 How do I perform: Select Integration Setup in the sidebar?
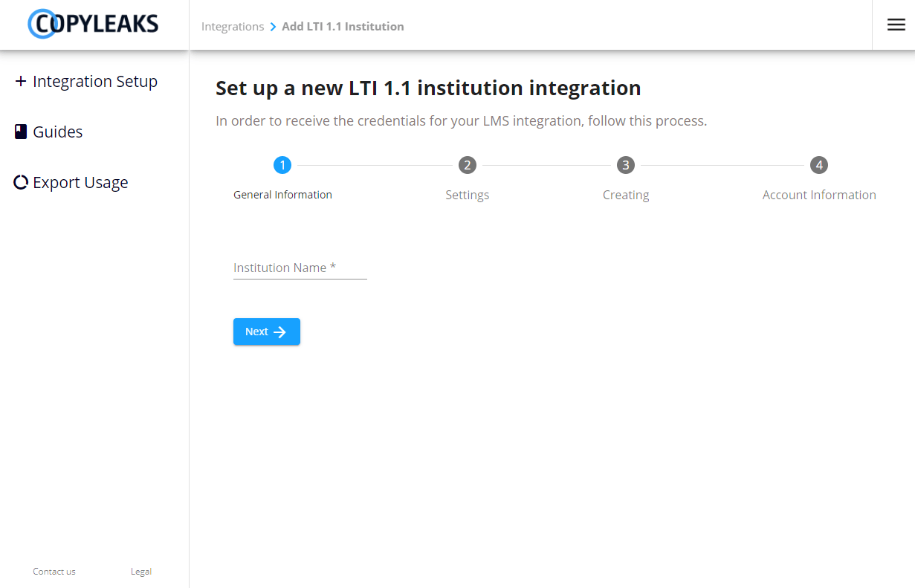coord(95,80)
